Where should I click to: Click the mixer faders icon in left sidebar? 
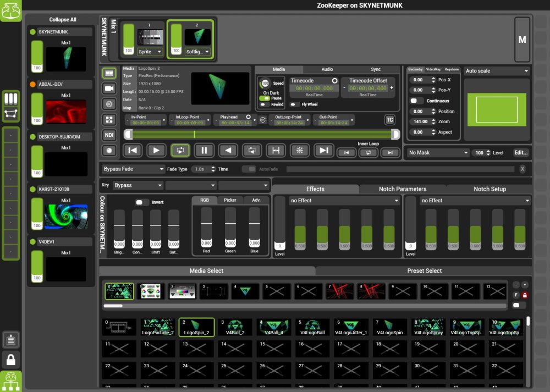(x=11, y=99)
